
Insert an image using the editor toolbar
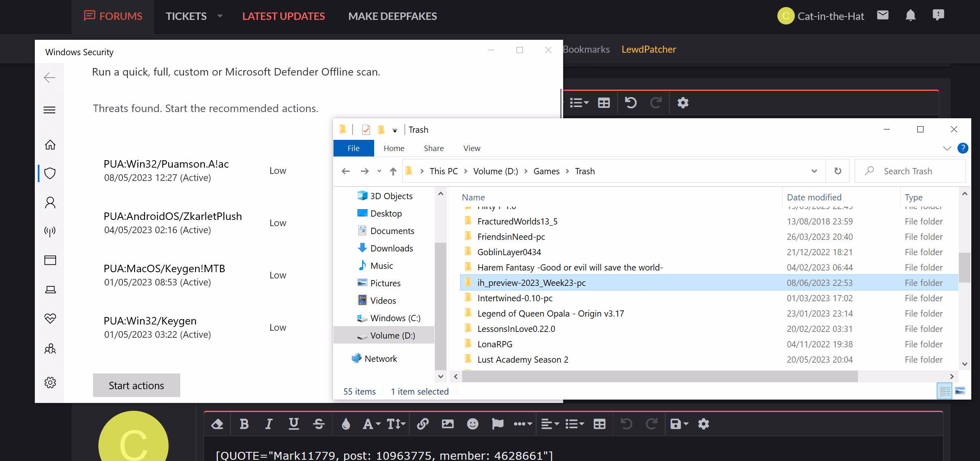(x=448, y=424)
